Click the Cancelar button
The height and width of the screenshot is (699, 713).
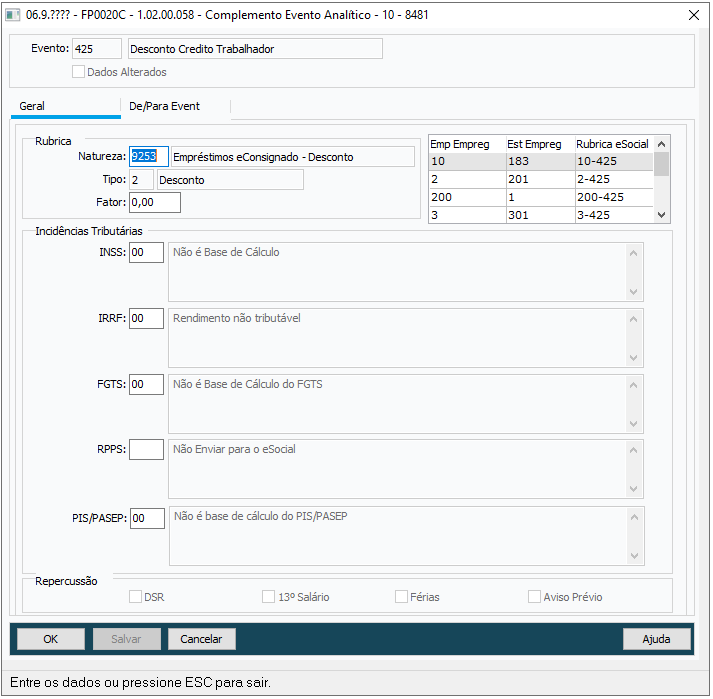point(201,639)
